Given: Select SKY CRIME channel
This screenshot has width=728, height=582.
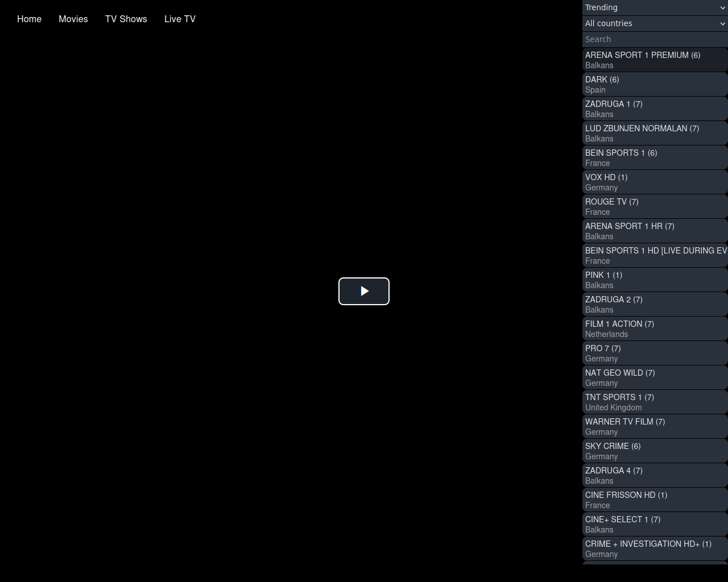Looking at the screenshot, I should [655, 451].
